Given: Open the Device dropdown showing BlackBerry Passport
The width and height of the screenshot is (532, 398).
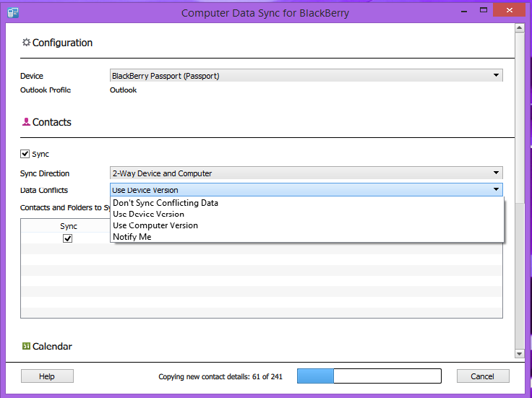Looking at the screenshot, I should [306, 76].
